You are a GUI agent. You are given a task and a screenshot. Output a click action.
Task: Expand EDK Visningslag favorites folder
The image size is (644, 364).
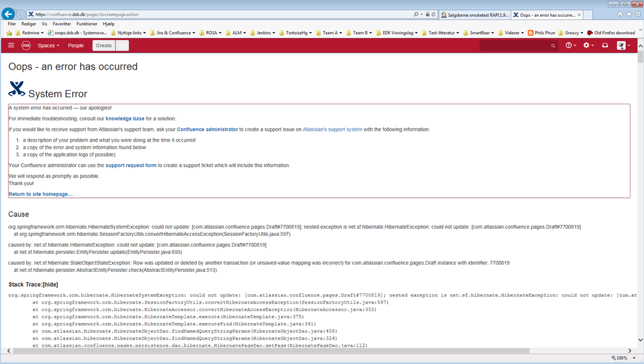click(396, 33)
